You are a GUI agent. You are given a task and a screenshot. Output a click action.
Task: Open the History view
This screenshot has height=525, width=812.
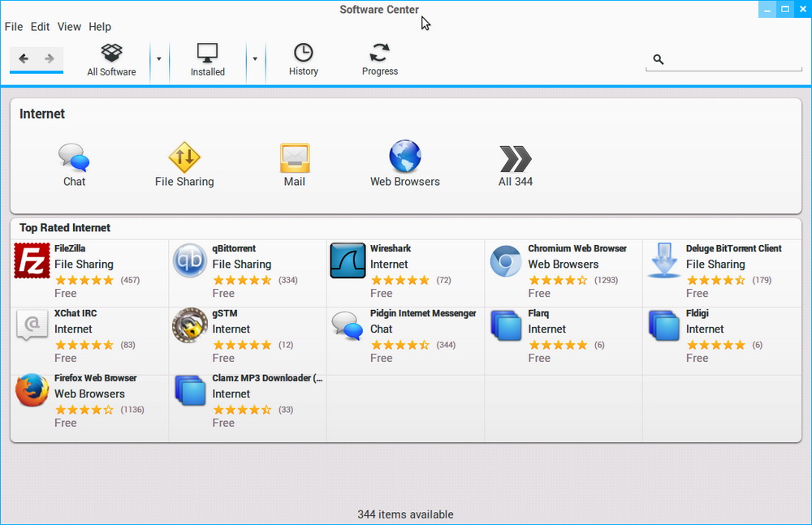[x=304, y=60]
